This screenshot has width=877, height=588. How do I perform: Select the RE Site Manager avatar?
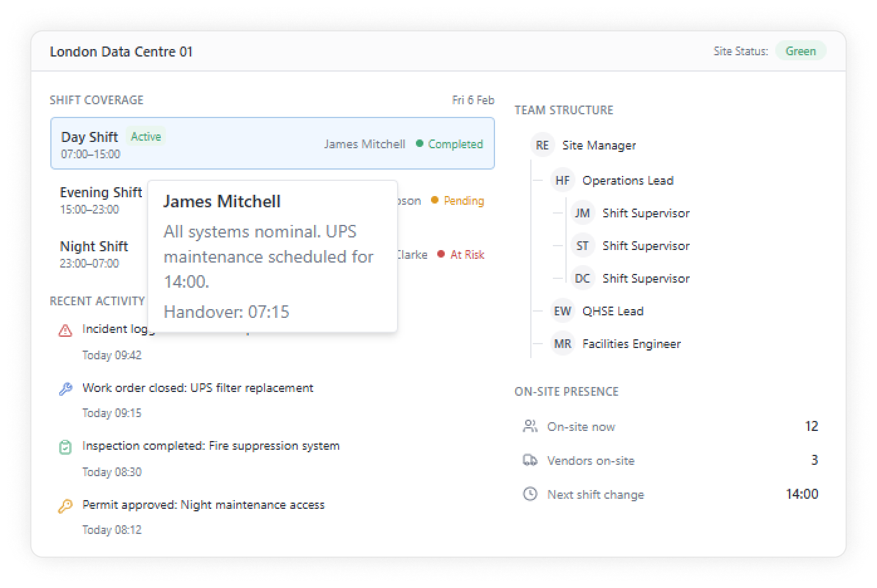point(542,145)
